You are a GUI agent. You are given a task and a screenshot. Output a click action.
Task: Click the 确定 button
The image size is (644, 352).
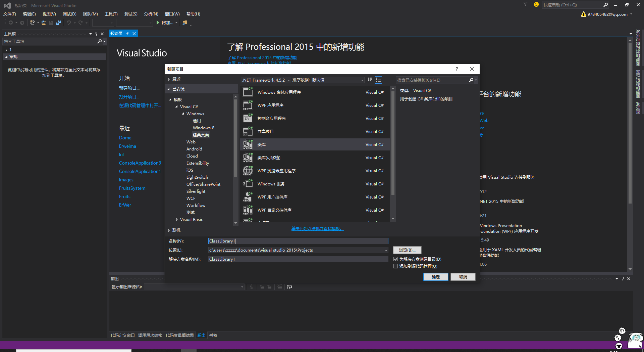click(x=436, y=277)
